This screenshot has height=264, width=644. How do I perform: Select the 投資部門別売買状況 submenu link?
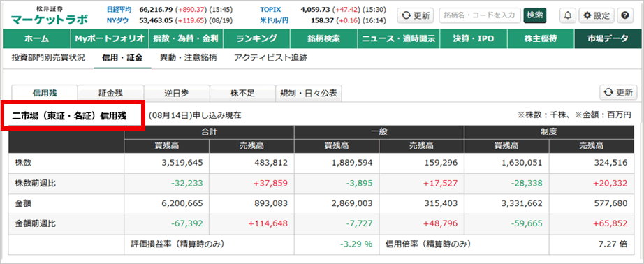pyautogui.click(x=48, y=58)
